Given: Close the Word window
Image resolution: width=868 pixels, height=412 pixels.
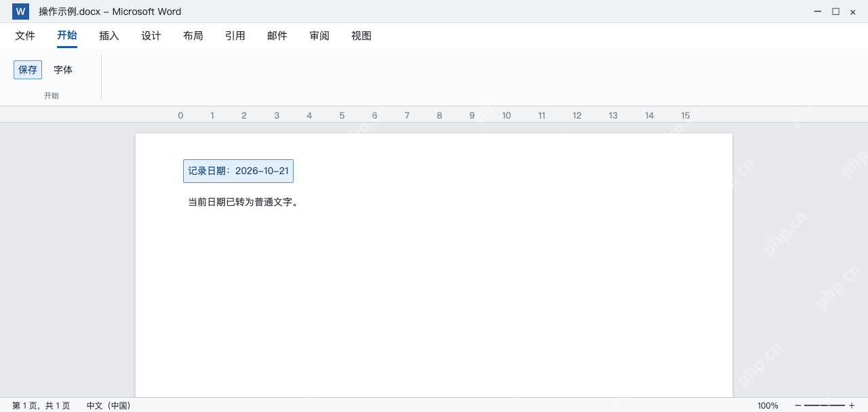Looking at the screenshot, I should coord(853,12).
